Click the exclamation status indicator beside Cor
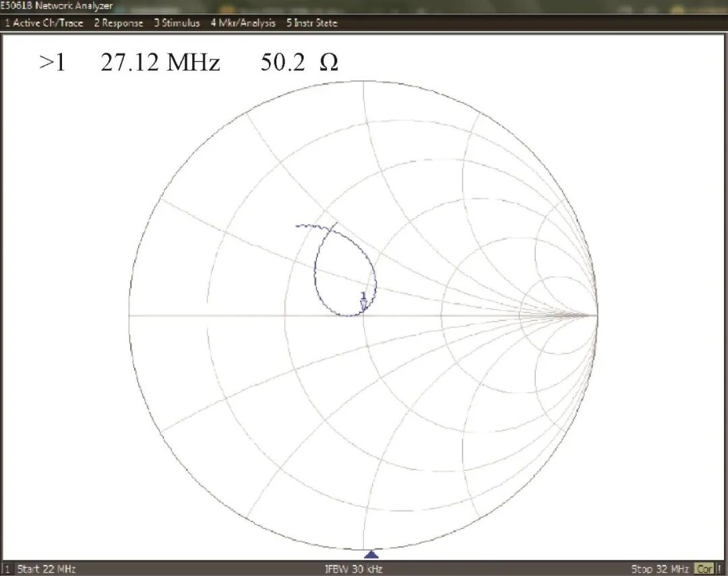 [x=719, y=569]
